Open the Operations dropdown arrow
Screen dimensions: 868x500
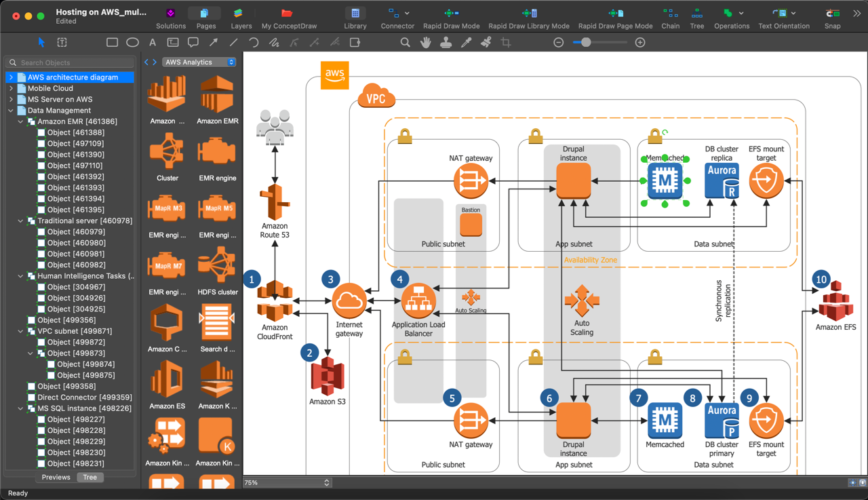741,13
